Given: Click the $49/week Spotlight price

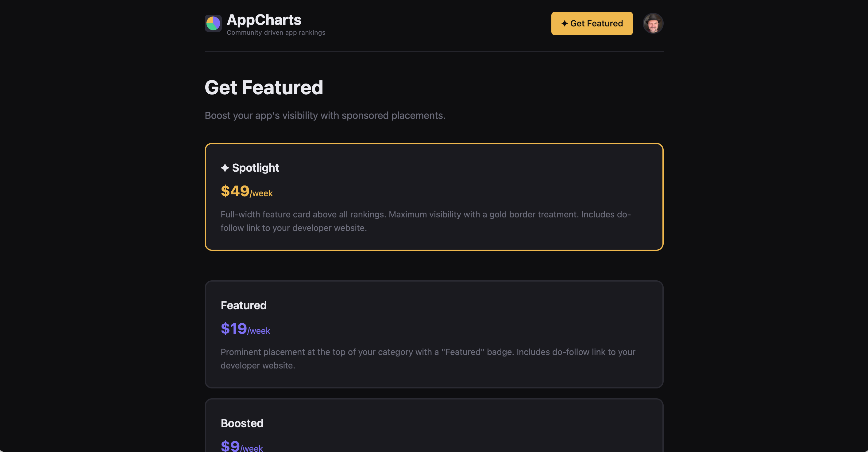Looking at the screenshot, I should coord(246,191).
